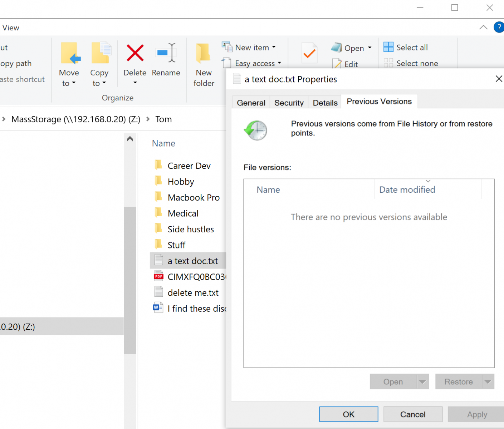Image resolution: width=504 pixels, height=429 pixels.
Task: Open the Move to dropdown arrow
Action: click(74, 83)
